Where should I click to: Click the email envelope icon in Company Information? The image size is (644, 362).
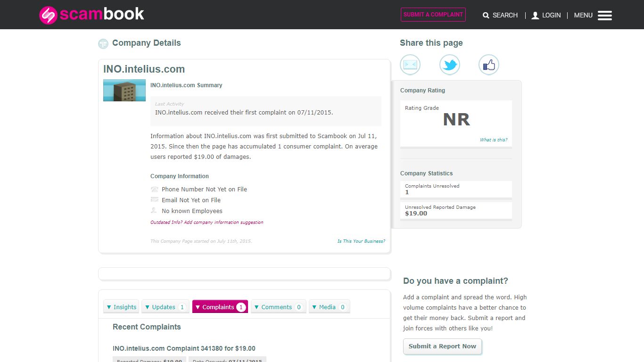click(154, 200)
